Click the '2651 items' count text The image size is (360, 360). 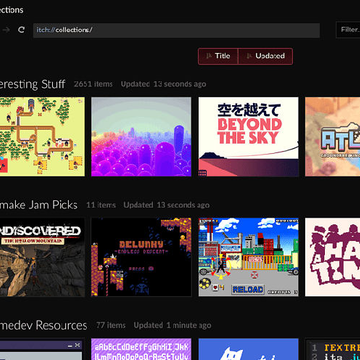click(x=93, y=84)
